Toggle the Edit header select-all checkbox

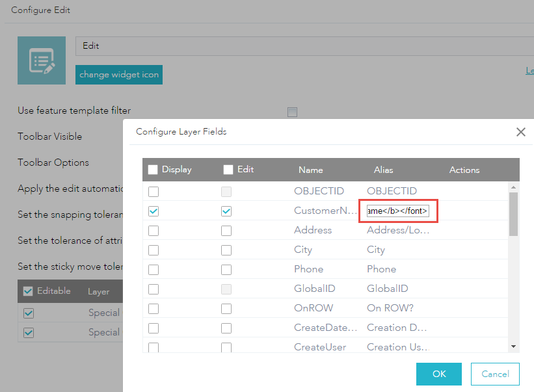pyautogui.click(x=228, y=170)
